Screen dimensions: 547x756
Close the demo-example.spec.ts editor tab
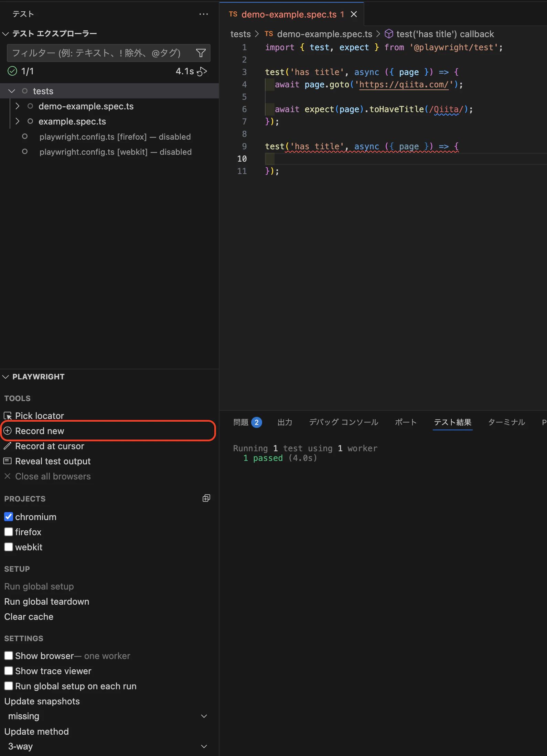click(354, 14)
